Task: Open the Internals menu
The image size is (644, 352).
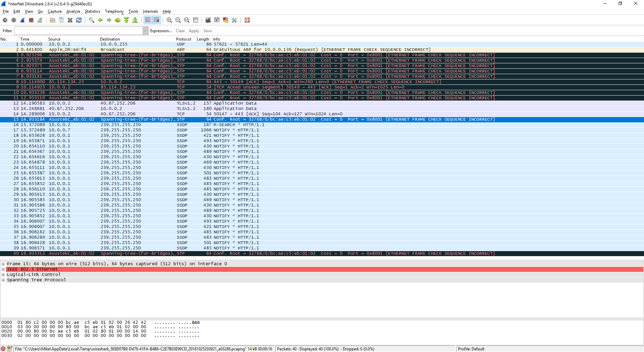Action: [x=150, y=11]
